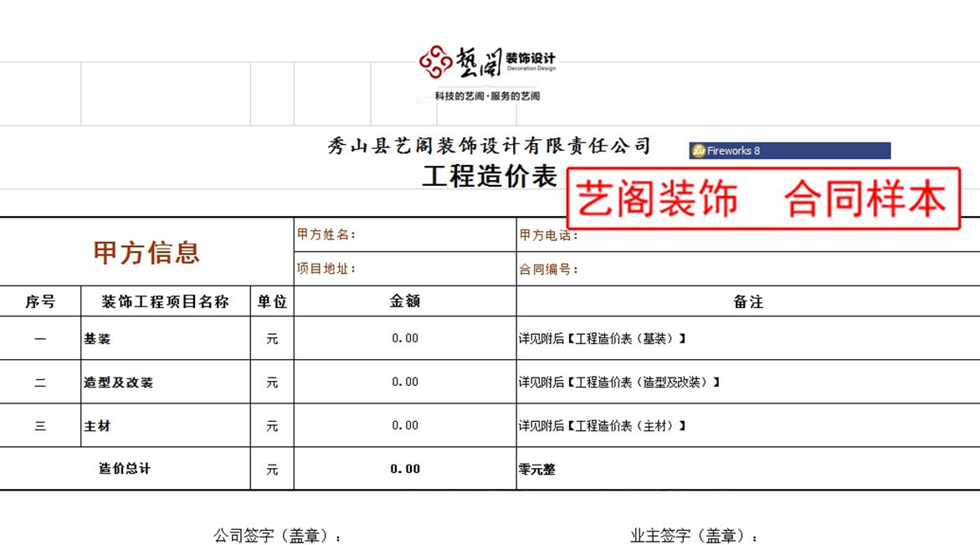Select the 金额 column header
The width and height of the screenshot is (980, 545).
[405, 301]
